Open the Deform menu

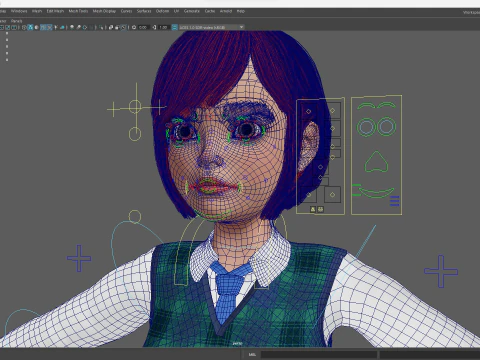pos(162,11)
